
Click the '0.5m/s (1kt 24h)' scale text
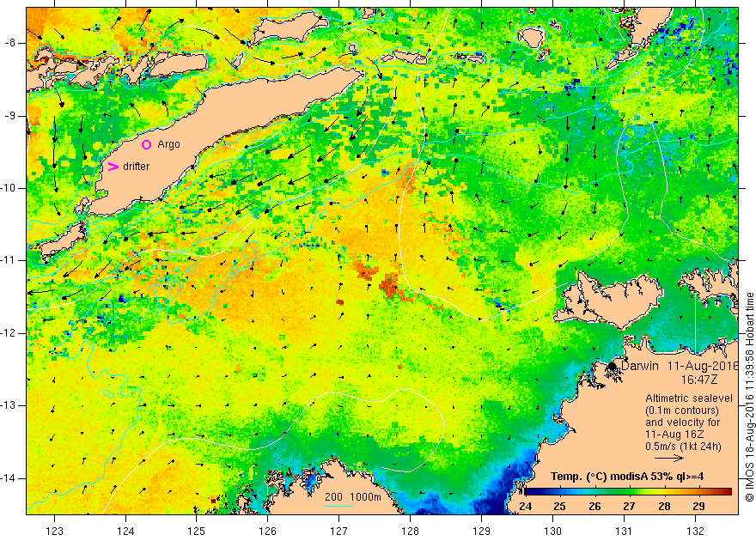coord(683,447)
